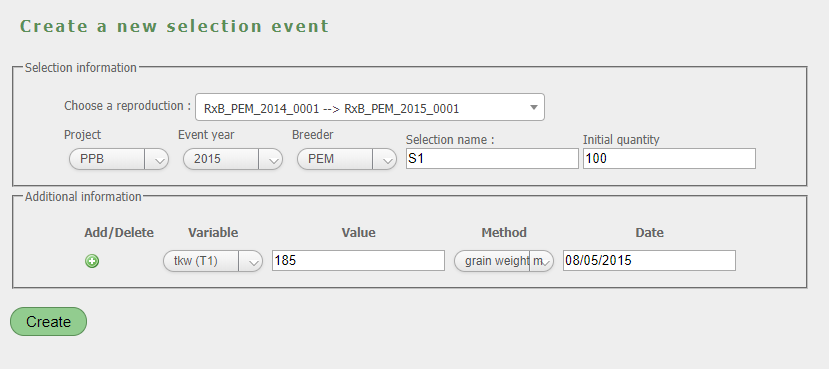Open the Method dropdown showing grain weight
Viewport: 829px width, 369px height.
pos(504,261)
